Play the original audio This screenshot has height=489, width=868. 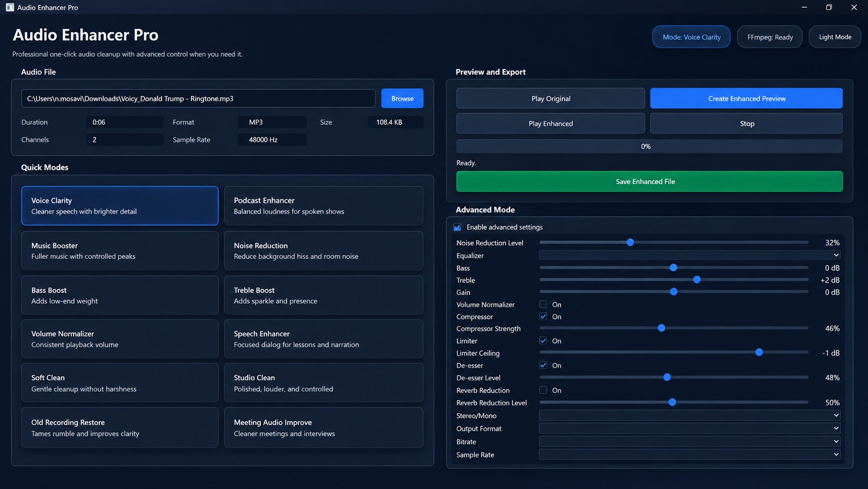[551, 98]
